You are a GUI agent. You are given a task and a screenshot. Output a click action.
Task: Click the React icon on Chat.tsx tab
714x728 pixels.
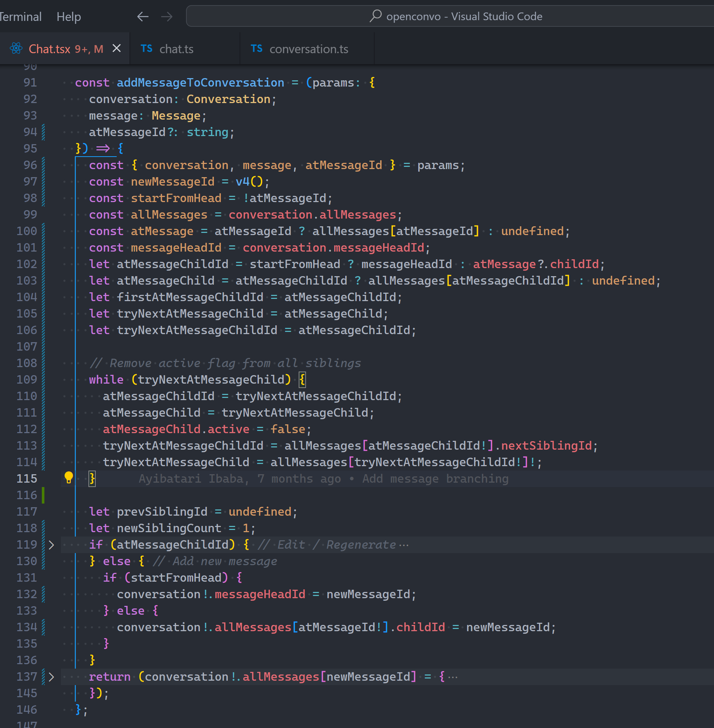click(x=16, y=49)
